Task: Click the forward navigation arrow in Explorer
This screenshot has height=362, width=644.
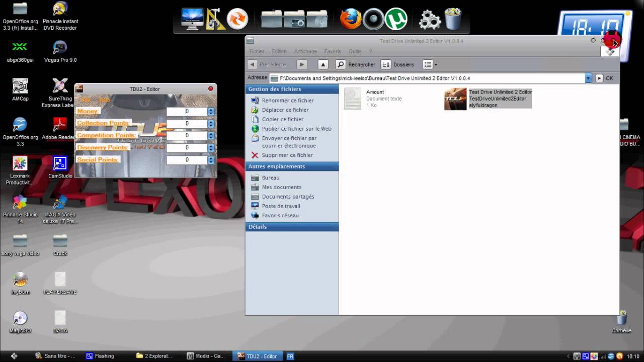Action: (302, 64)
